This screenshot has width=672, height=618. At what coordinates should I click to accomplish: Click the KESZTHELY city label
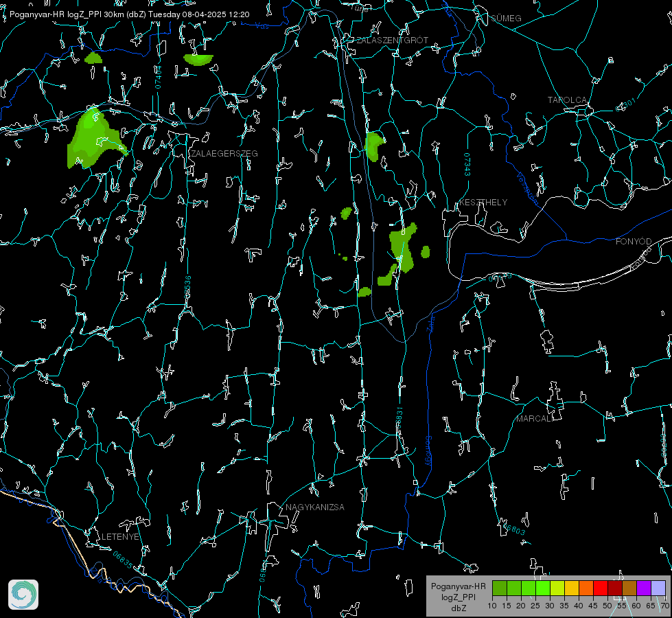pos(483,202)
